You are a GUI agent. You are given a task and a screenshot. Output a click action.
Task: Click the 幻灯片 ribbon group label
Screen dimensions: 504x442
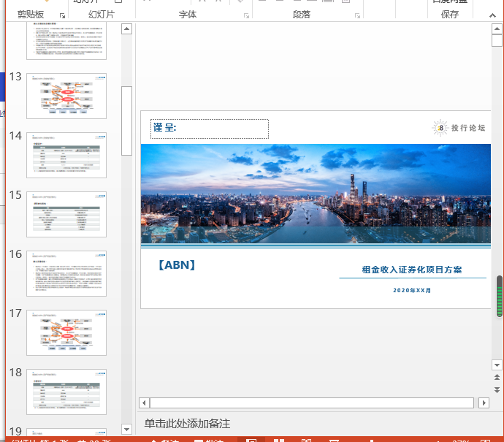(102, 15)
